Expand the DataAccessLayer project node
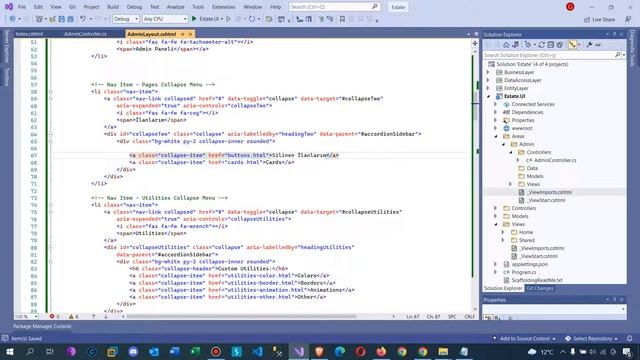 488,80
